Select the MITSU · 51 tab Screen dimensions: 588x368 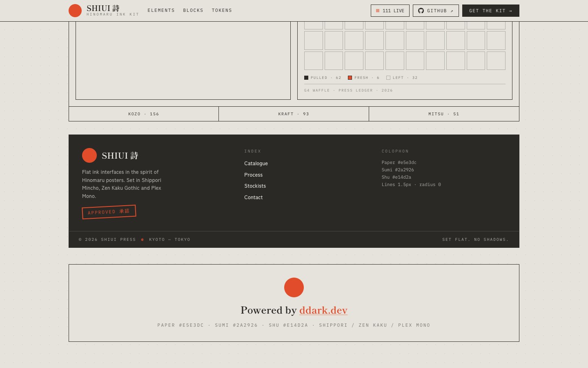pos(444,114)
